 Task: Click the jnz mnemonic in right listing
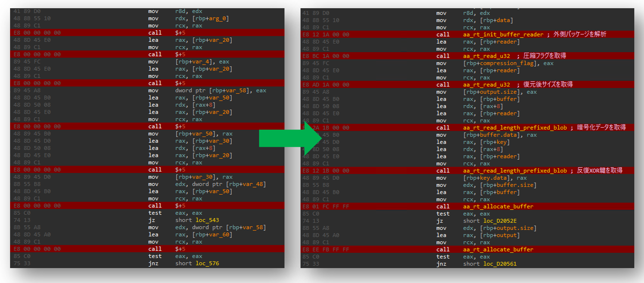point(441,264)
